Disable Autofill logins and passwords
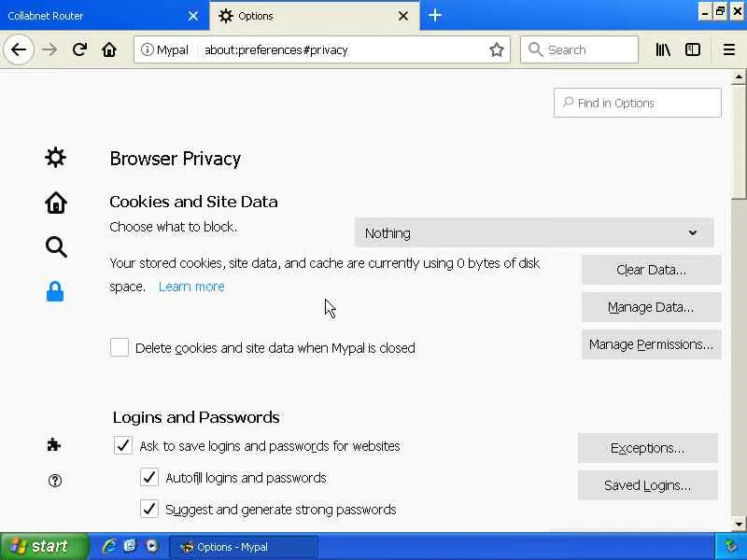This screenshot has height=560, width=747. [x=149, y=478]
